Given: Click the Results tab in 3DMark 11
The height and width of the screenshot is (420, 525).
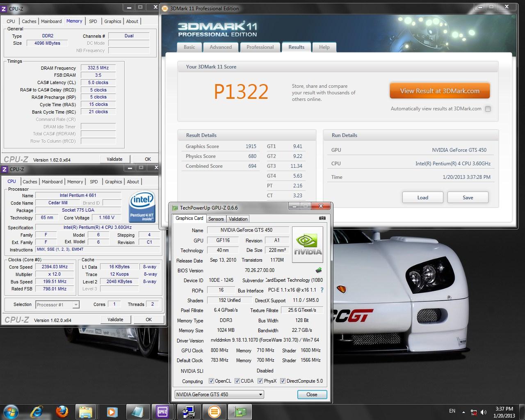Looking at the screenshot, I should [x=296, y=47].
